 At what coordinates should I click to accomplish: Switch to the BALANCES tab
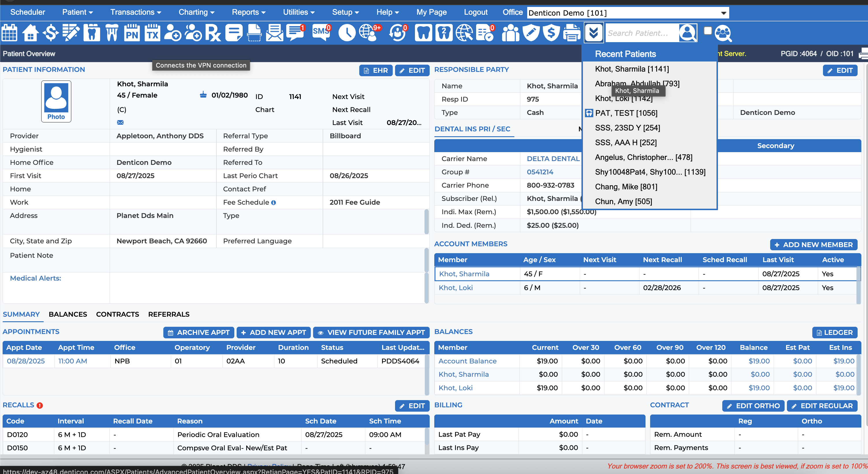[x=68, y=314]
